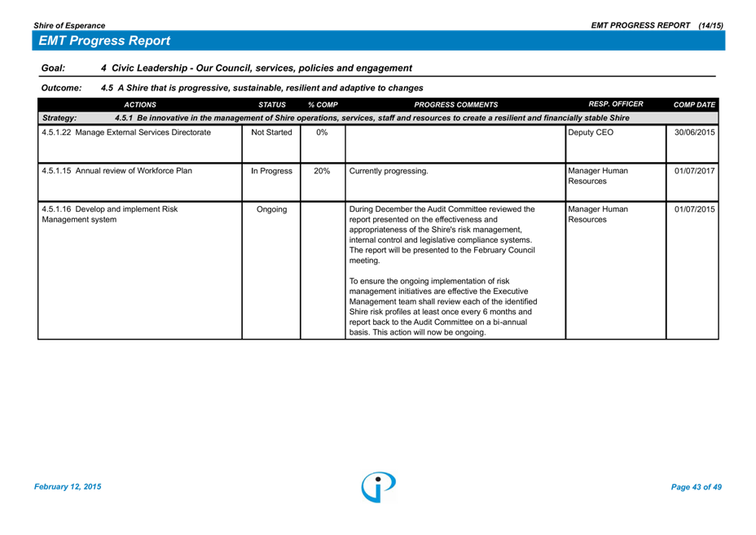Click the EMT Progress Report blue banner
The image size is (756, 535).
(378, 41)
